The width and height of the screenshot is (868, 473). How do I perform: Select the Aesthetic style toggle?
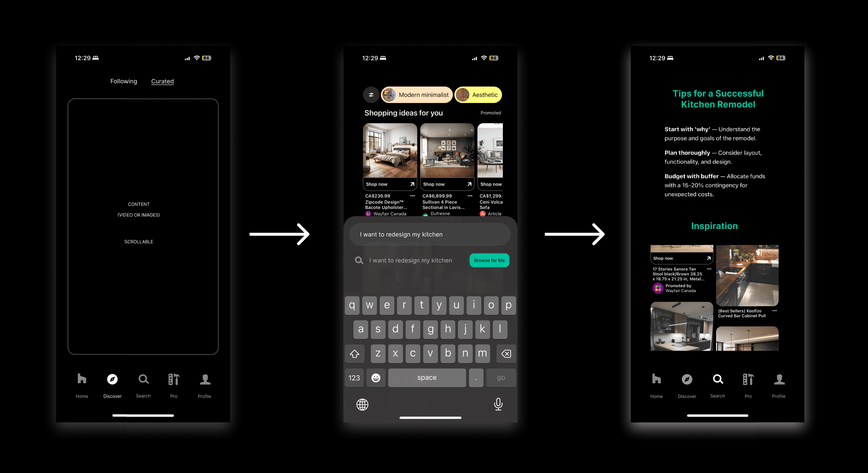[x=478, y=94]
